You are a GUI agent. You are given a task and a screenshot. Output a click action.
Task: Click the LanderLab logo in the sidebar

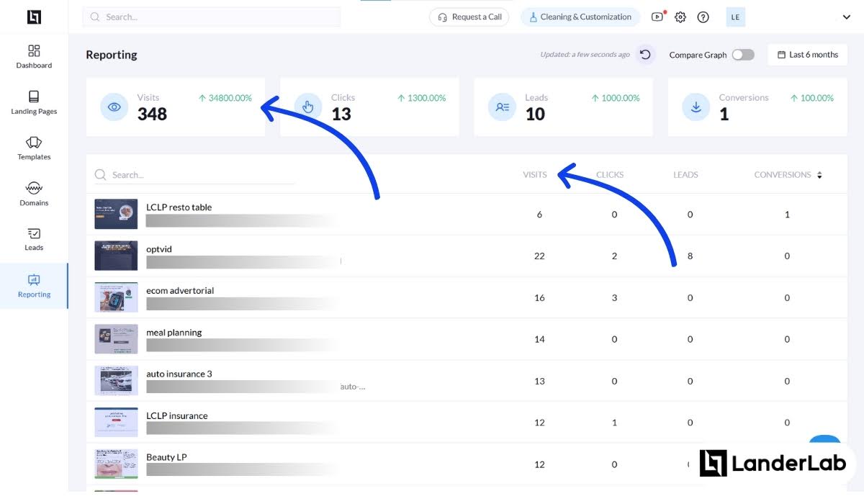coord(34,17)
